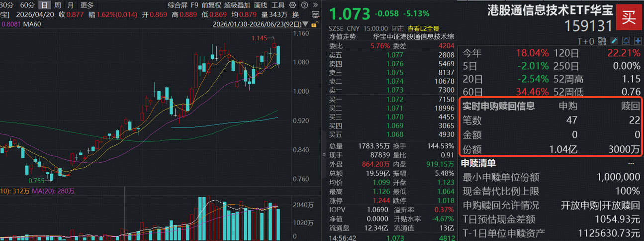This screenshot has height=241, width=644.
Task: Select the 月 monthly period tab
Action: 71,5
